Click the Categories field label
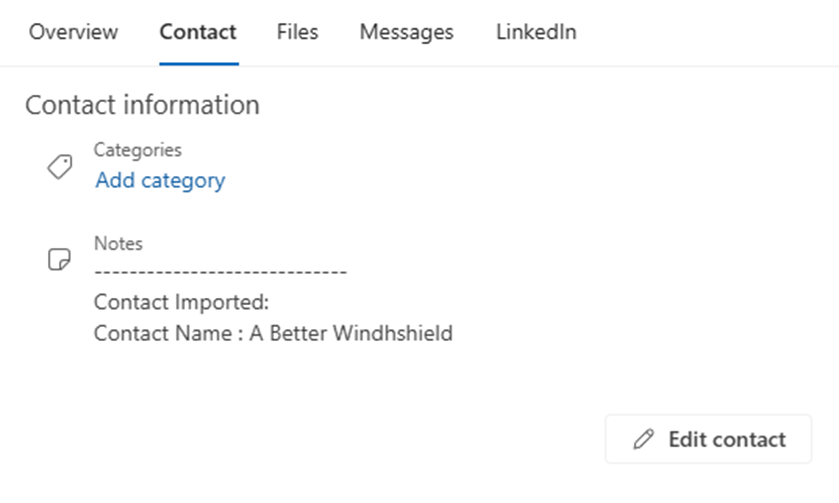839x503 pixels. pos(138,150)
